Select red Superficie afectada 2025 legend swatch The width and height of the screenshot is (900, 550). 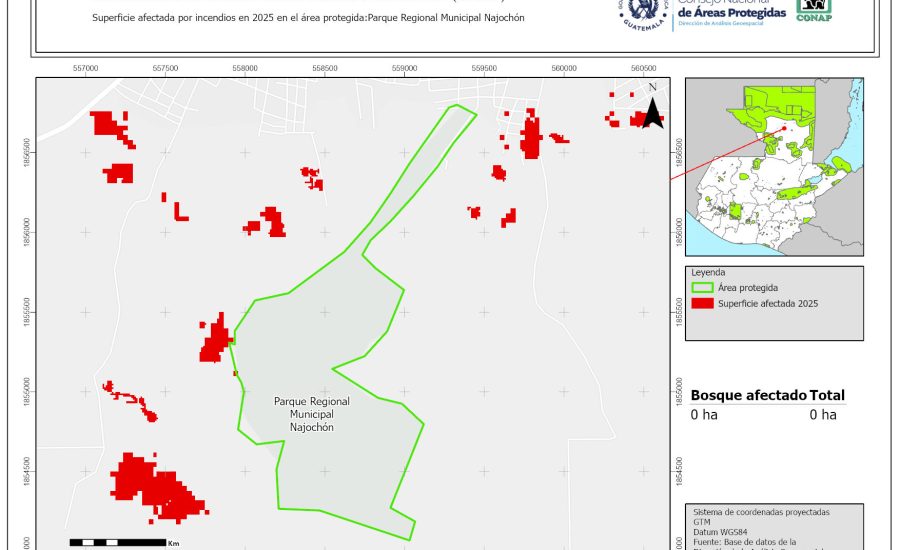702,303
